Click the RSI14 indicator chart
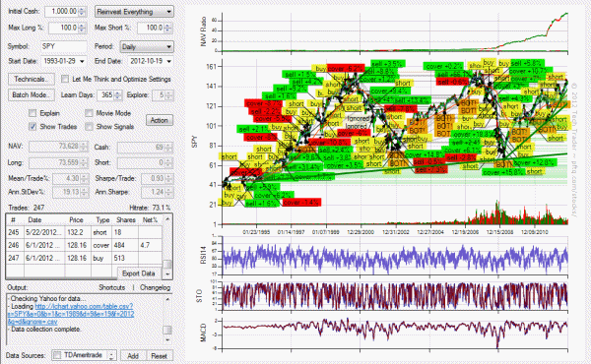The width and height of the screenshot is (591, 364). pyautogui.click(x=395, y=257)
